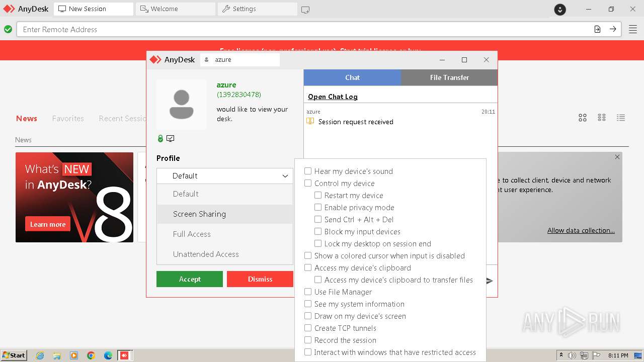Enable Control my device checkbox
Viewport: 644px width, 362px height.
pos(308,183)
